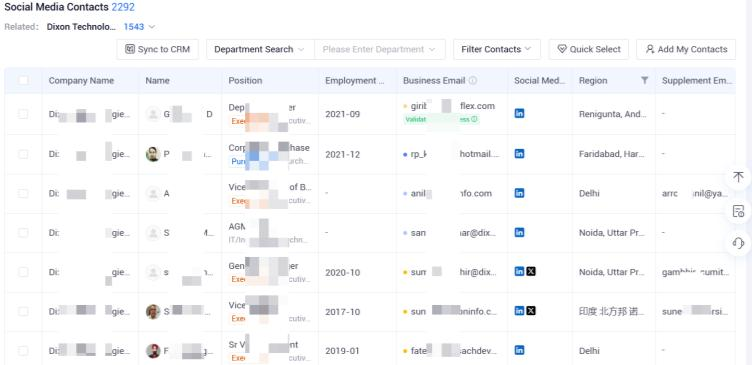
Task: Click the Company Name column header
Action: (x=81, y=81)
